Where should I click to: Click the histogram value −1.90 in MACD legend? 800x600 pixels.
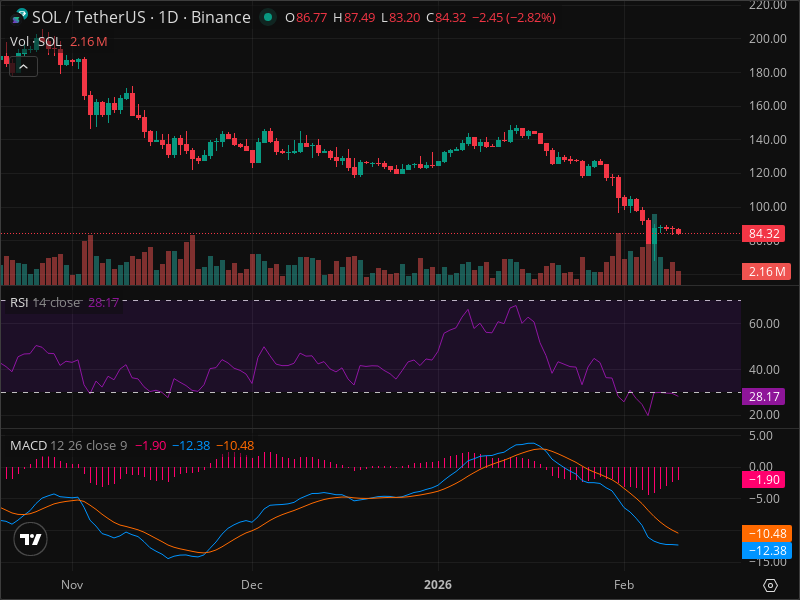[x=151, y=445]
